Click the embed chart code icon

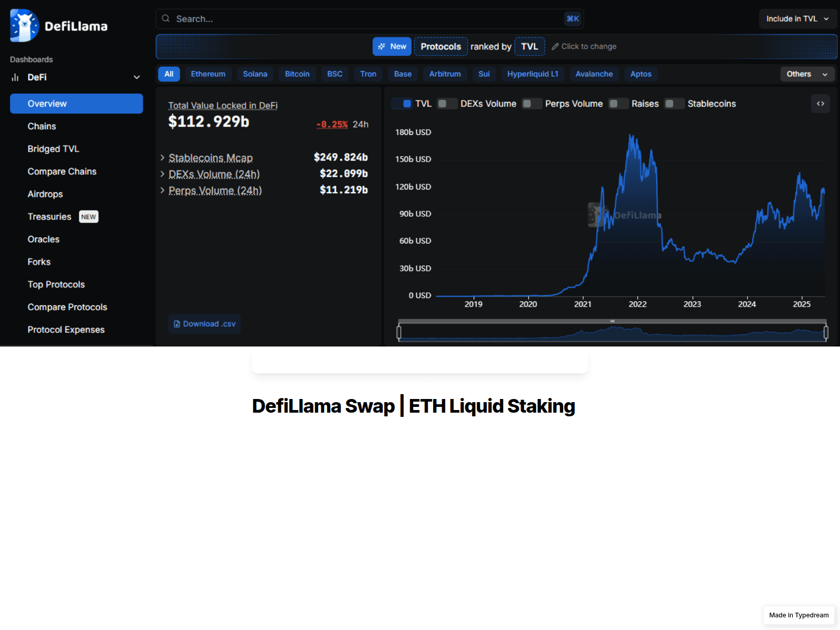pos(821,103)
